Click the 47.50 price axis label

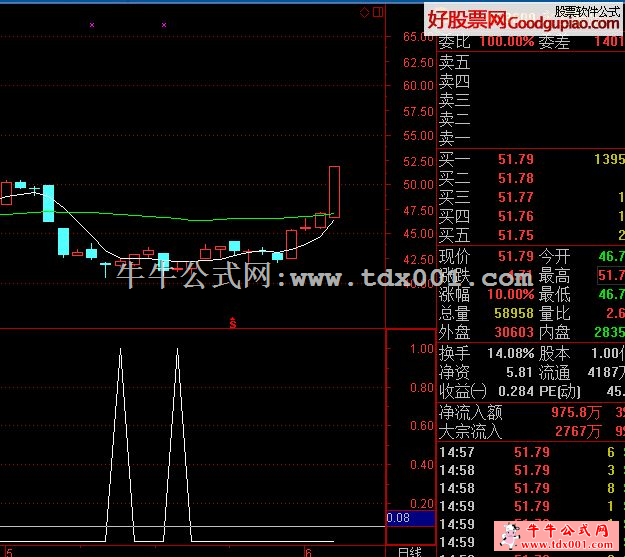418,211
